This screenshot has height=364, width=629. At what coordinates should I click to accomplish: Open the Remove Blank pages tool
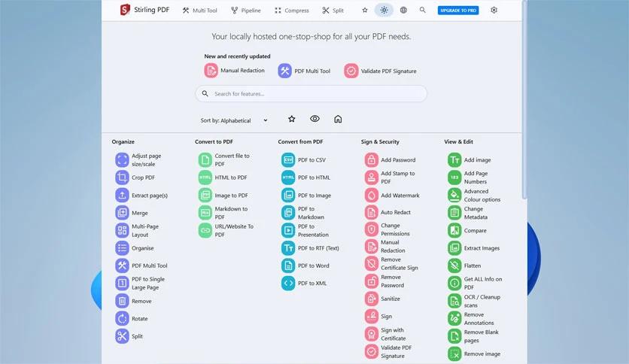[x=473, y=336]
